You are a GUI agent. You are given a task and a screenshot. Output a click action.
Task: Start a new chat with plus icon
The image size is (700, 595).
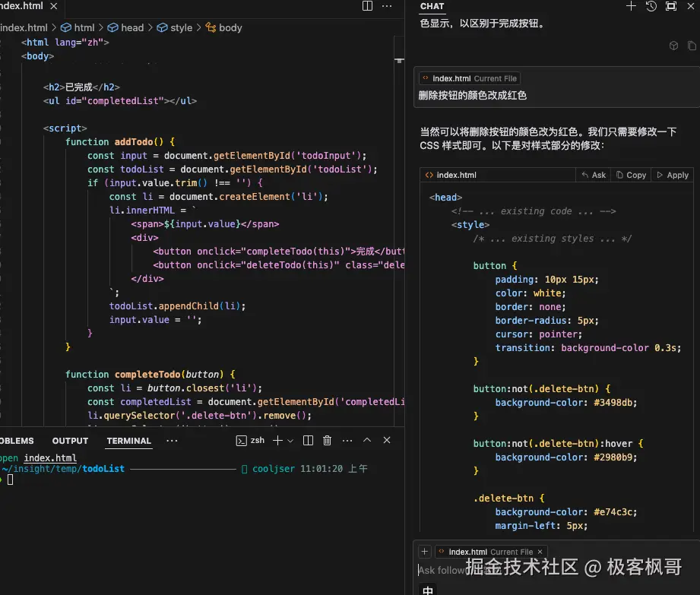pyautogui.click(x=631, y=6)
